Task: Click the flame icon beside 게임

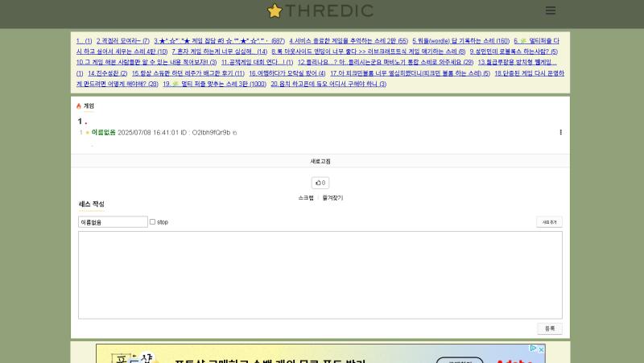Action: (x=79, y=106)
